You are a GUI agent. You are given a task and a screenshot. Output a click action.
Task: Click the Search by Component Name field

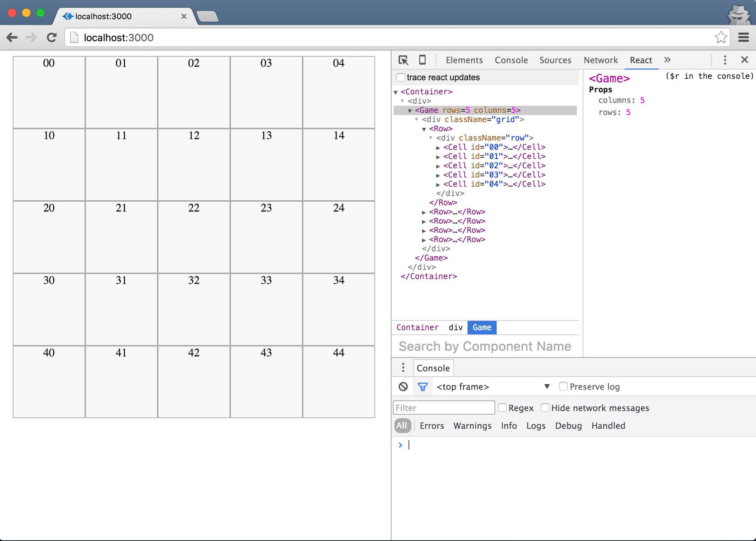(x=485, y=346)
